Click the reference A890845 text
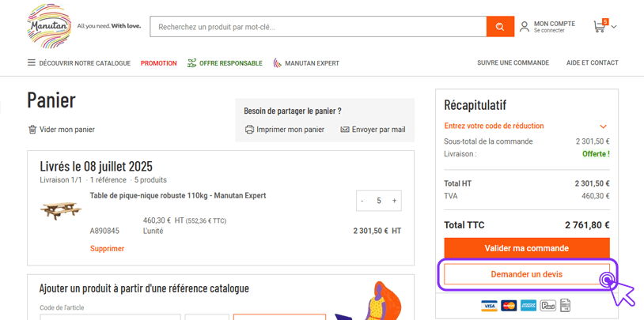 pos(104,231)
